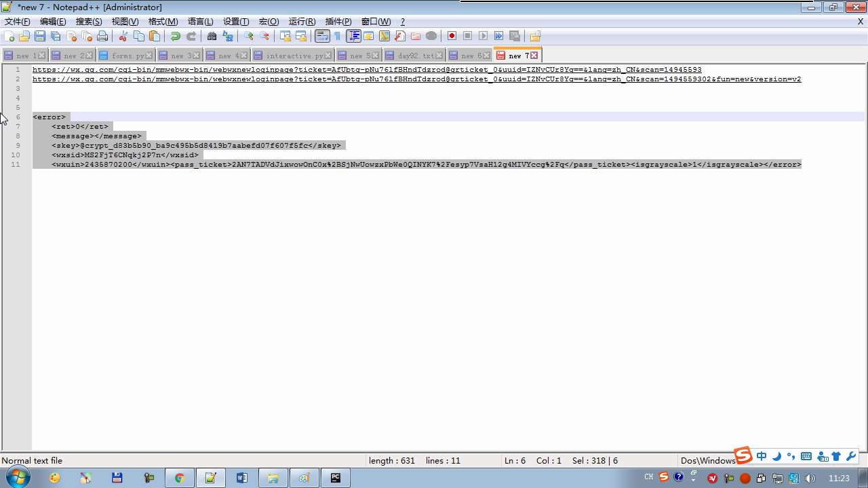
Task: Click the taskbar clock showing 11:23
Action: click(x=839, y=478)
